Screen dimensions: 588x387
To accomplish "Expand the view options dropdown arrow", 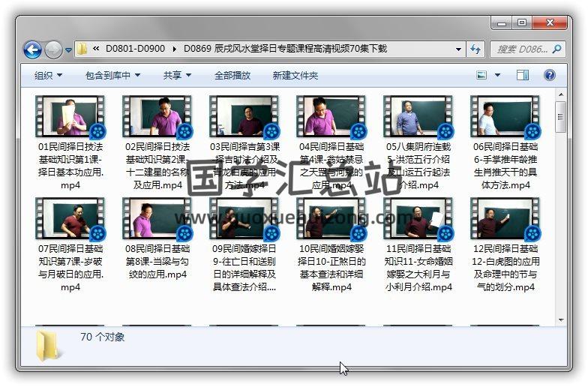I will (498, 75).
